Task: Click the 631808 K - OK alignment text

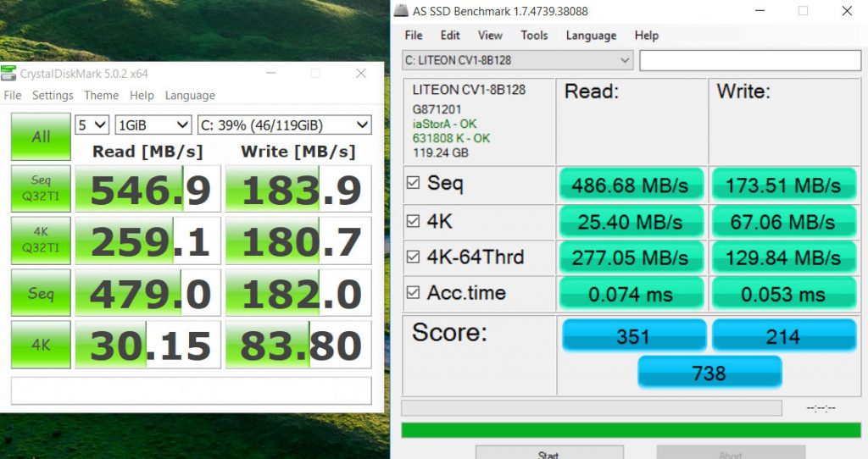Action: coord(451,138)
